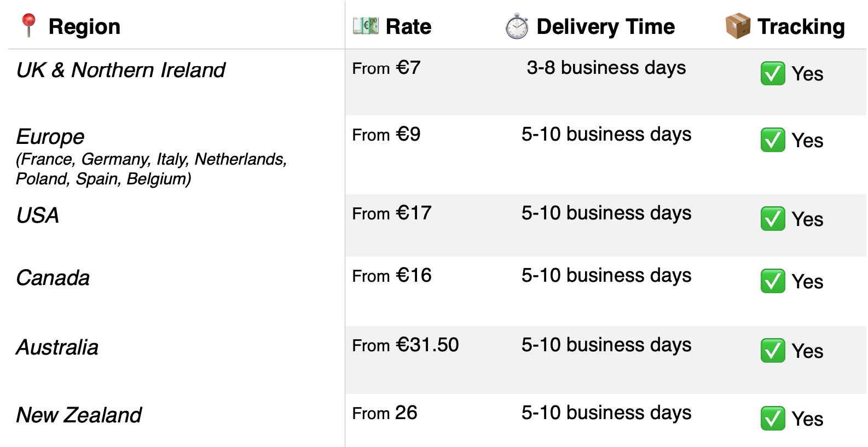Click the green checkmark in the USA row
This screenshot has width=868, height=447.
click(773, 219)
